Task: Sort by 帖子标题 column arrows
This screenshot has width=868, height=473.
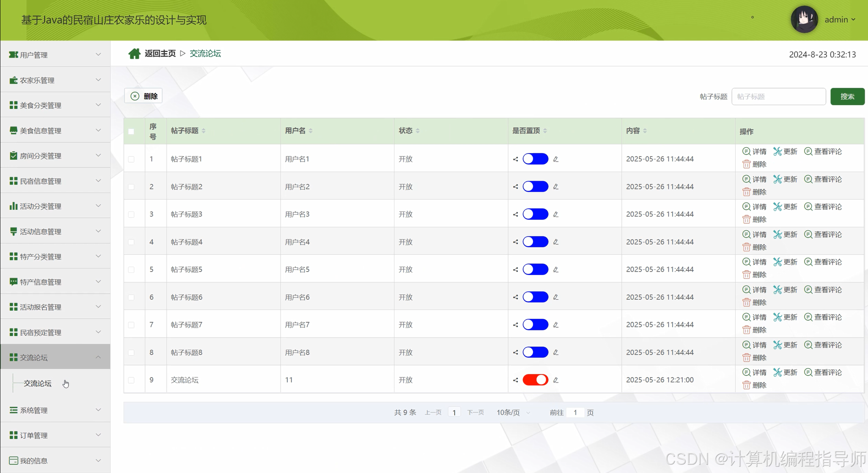Action: [x=204, y=131]
